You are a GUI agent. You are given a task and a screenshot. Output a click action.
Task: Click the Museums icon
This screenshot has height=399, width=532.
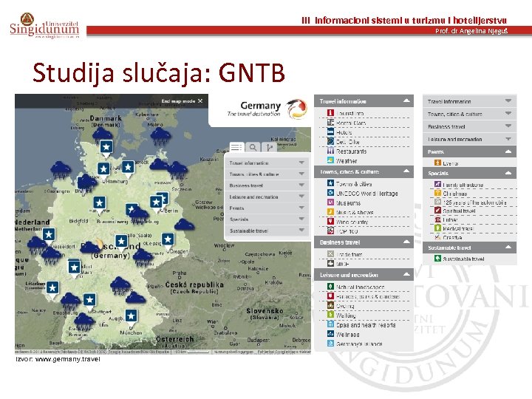pyautogui.click(x=330, y=202)
